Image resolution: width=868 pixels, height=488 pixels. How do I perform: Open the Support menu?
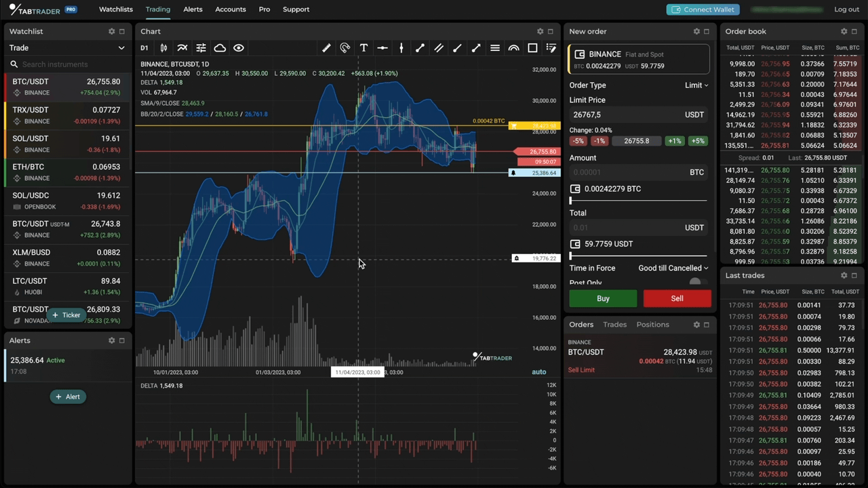[296, 9]
